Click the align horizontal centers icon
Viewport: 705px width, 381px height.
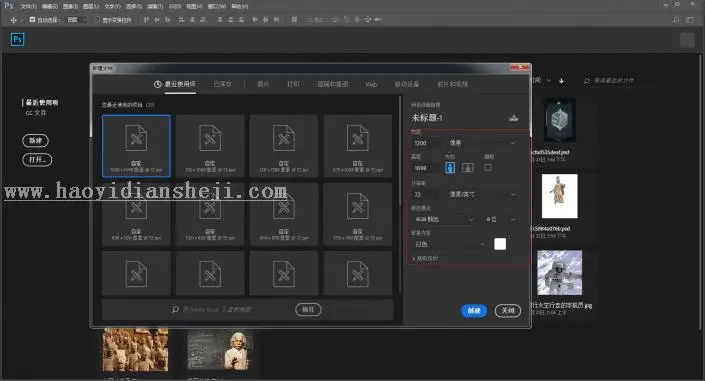click(192, 20)
